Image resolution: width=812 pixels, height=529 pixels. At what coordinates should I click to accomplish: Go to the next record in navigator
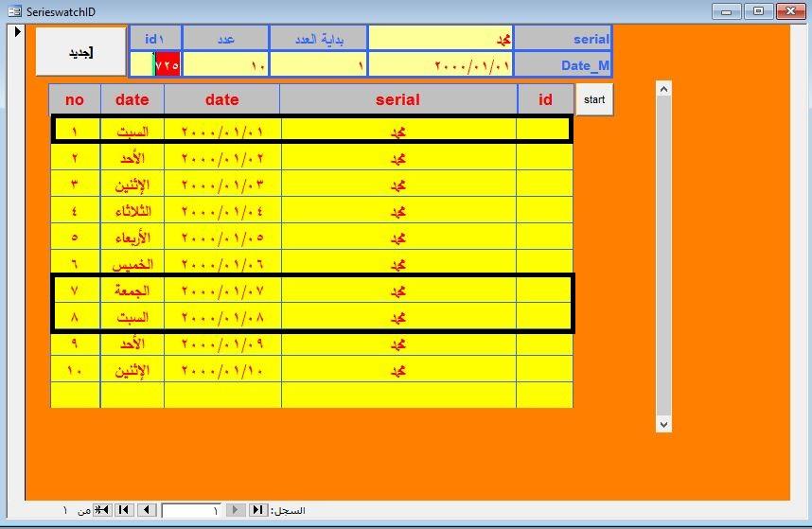[146, 510]
